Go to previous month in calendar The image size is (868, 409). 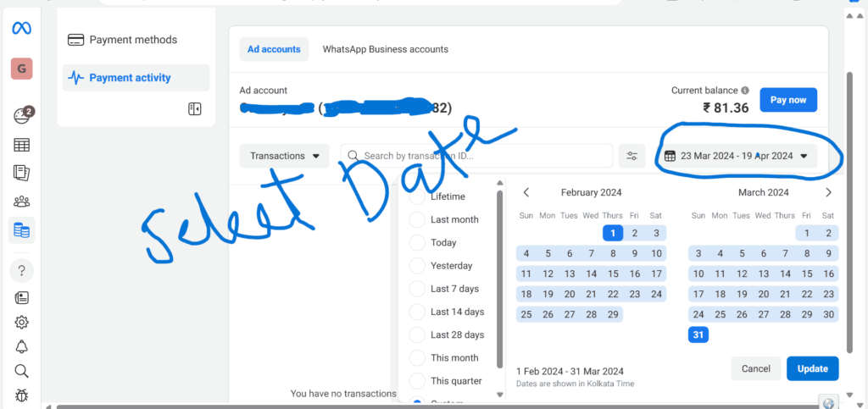click(526, 192)
